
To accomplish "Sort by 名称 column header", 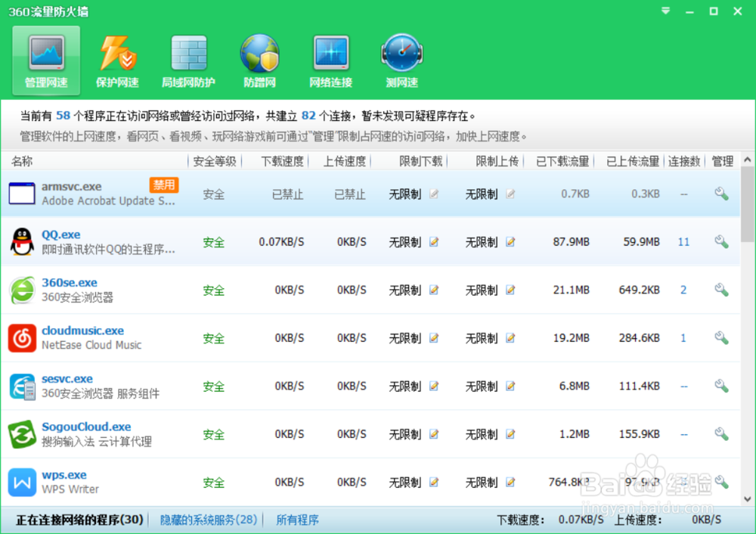I will coord(22,161).
